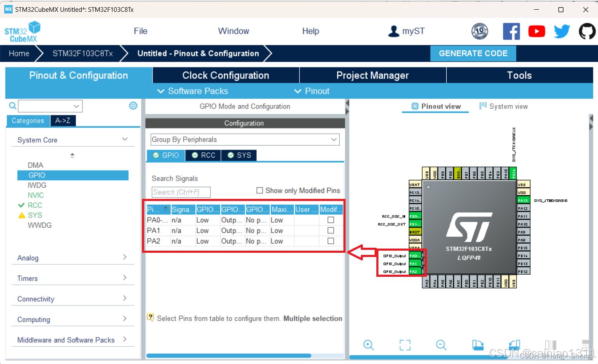
Task: Open the categories settings gear icon
Action: point(133,106)
